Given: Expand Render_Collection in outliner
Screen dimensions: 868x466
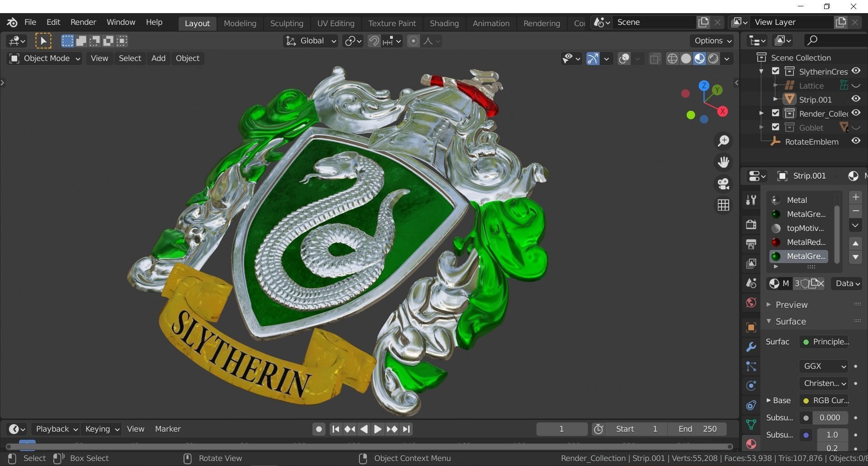Looking at the screenshot, I should pos(762,113).
